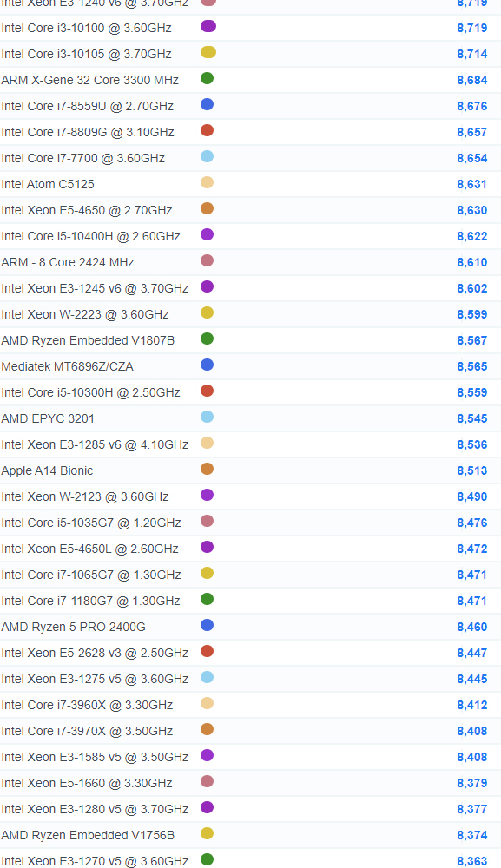Click the red dot beside Core i5-10300H
The image size is (501, 868).
click(x=207, y=391)
